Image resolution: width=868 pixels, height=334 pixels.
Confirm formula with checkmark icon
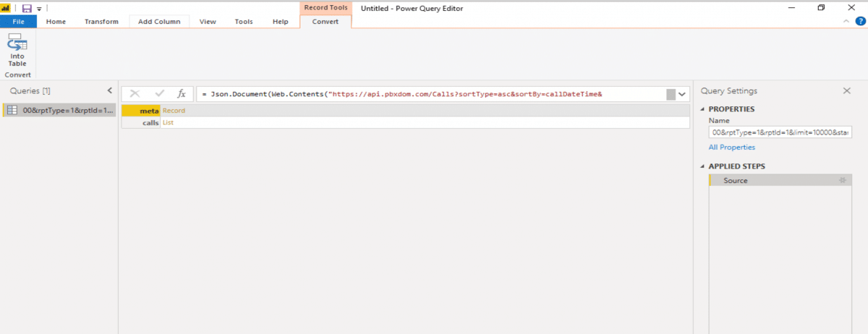pos(159,93)
